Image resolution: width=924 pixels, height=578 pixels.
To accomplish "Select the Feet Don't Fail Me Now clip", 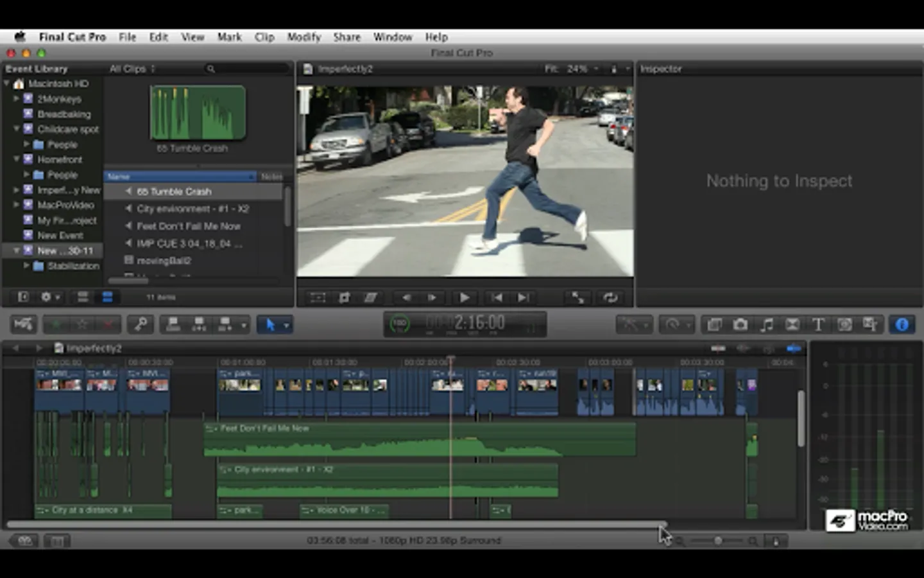I will coord(188,226).
